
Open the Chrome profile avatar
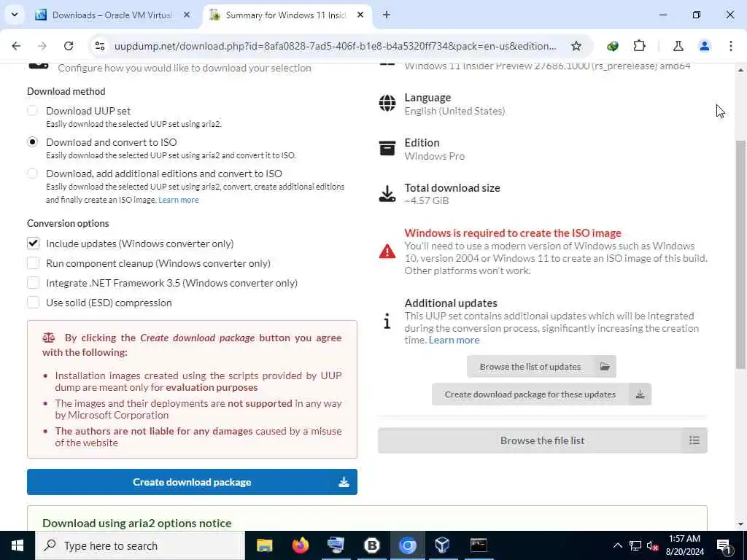coord(704,46)
